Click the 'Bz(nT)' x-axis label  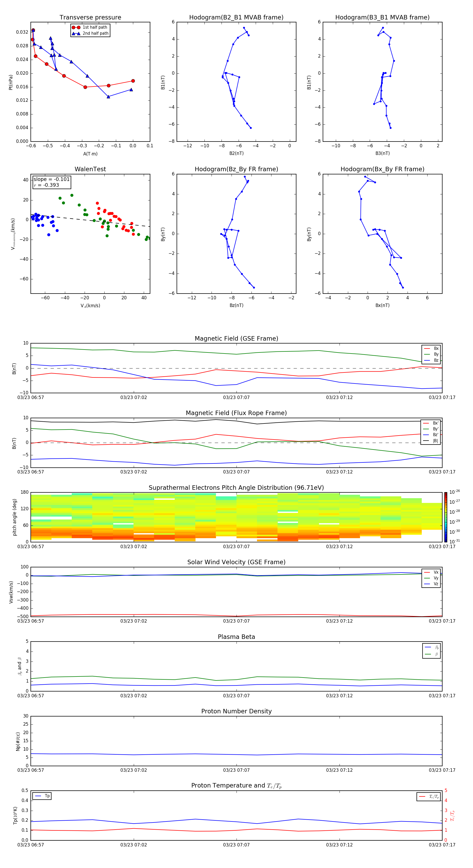[x=236, y=305]
